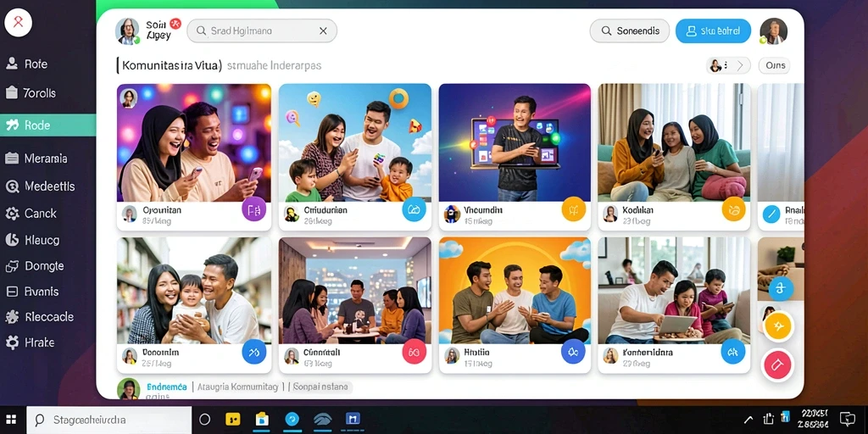The height and width of the screenshot is (434, 868).
Task: Click the Srad Hgiimana search field
Action: pos(262,31)
